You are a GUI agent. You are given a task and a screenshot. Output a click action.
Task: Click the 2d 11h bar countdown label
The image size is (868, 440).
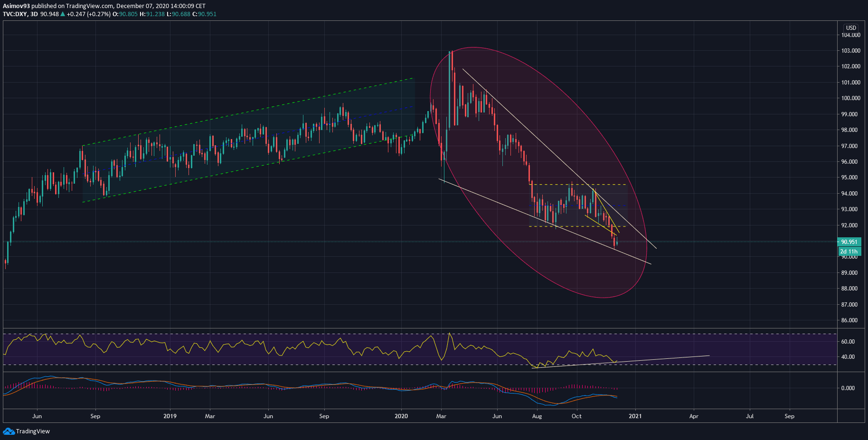click(x=849, y=252)
